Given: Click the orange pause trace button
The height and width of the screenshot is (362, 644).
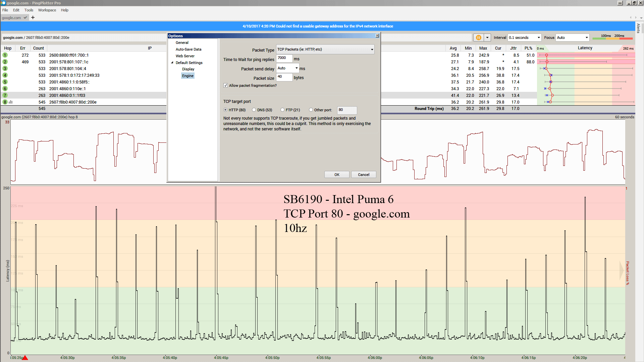Looking at the screenshot, I should [x=479, y=38].
